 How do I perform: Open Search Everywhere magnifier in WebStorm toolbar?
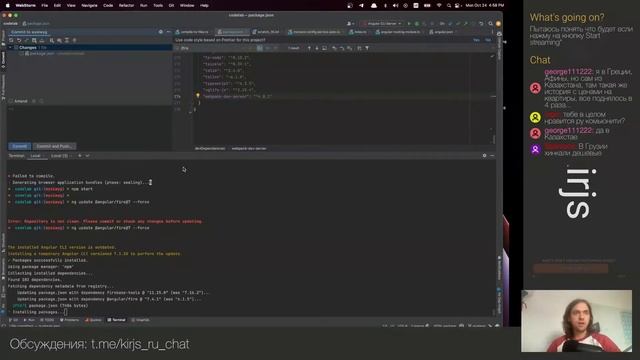pyautogui.click(x=490, y=24)
